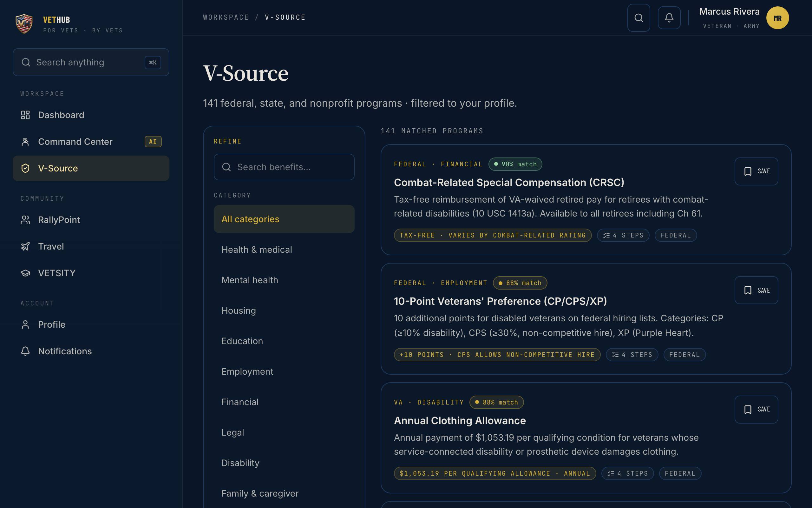Focus the Search anything field
The width and height of the screenshot is (812, 508).
tap(91, 63)
